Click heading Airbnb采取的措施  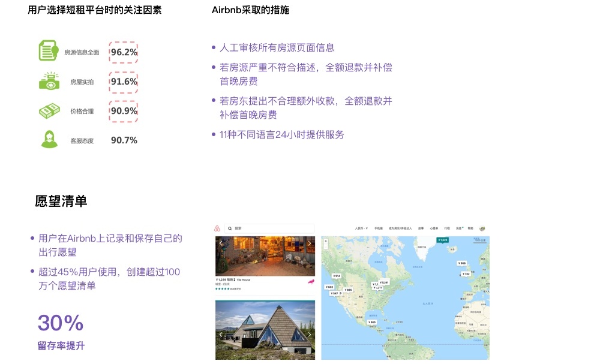(x=250, y=10)
